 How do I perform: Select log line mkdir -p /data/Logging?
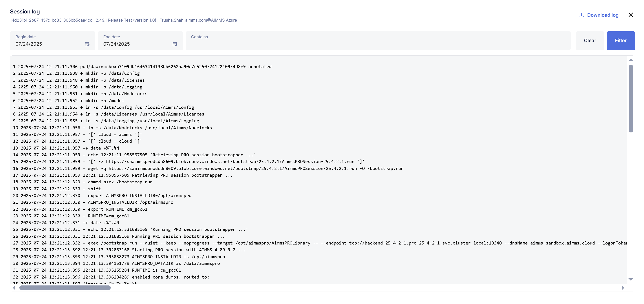coord(77,87)
